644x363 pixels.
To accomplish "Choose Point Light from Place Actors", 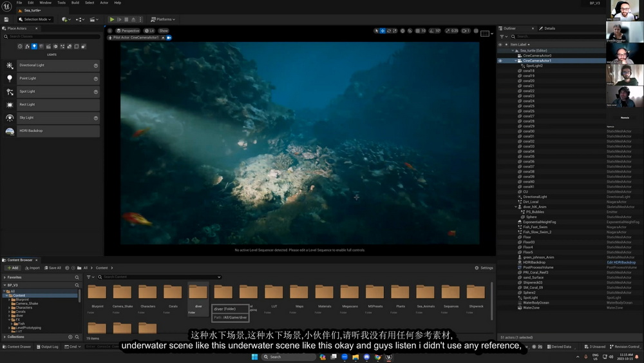I will click(52, 79).
